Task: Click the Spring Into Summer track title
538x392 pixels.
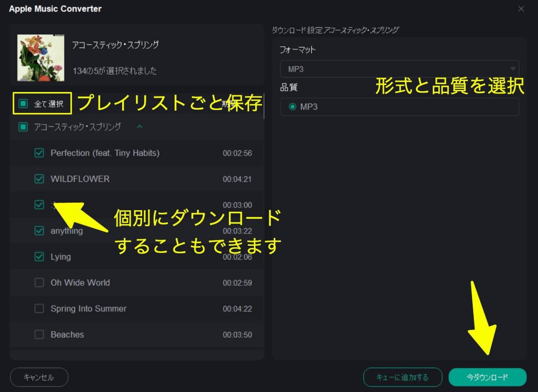Action: (x=89, y=309)
